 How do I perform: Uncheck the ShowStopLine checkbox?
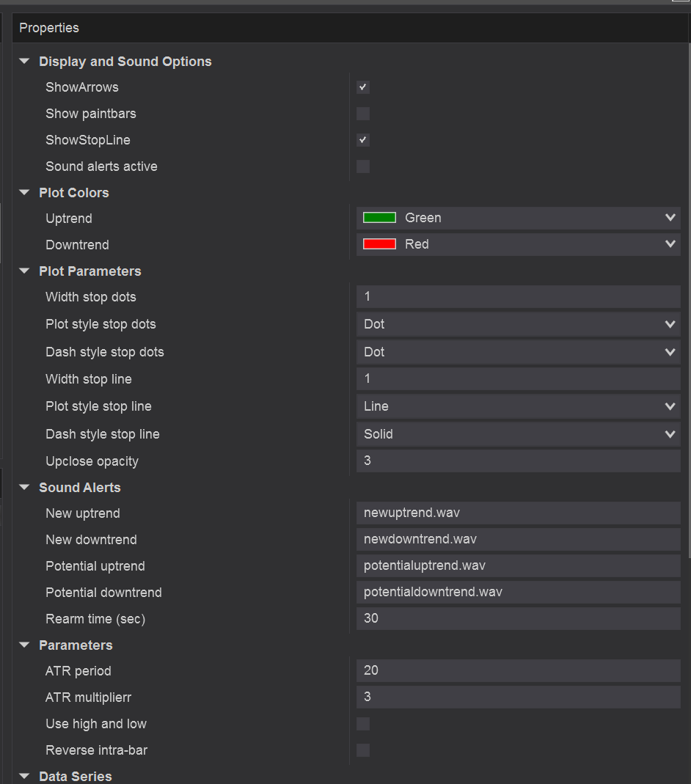click(363, 140)
